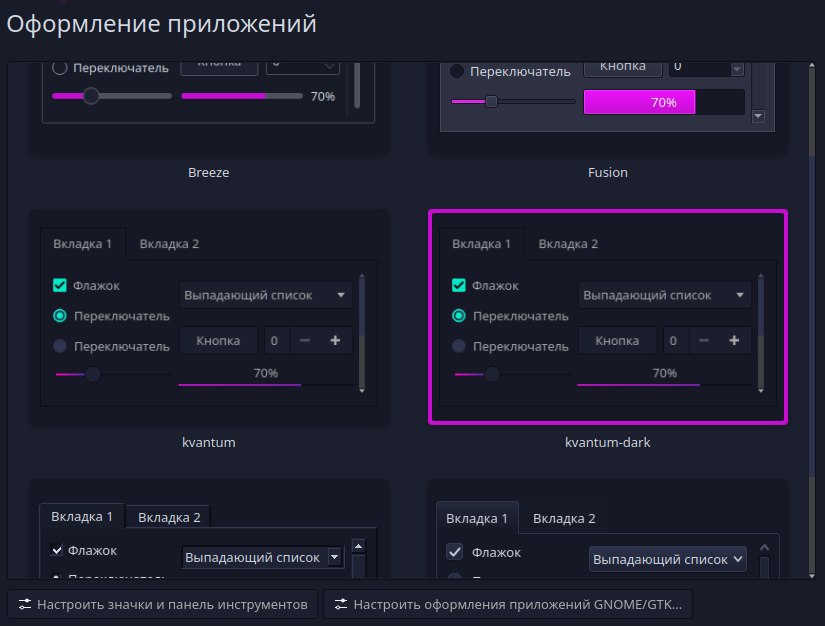Click minus spinbox button in kvantum preview
825x626 pixels.
coord(305,340)
